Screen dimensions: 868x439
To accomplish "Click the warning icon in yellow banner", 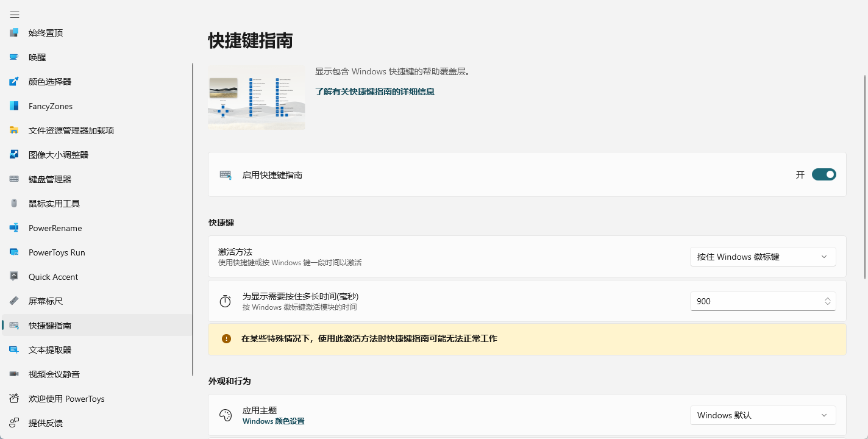I will click(227, 338).
